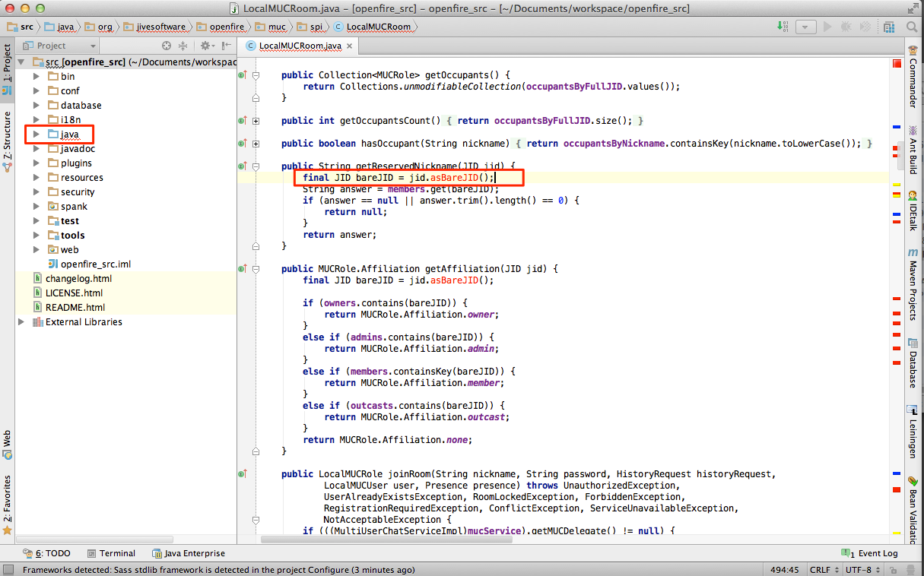924x576 pixels.
Task: Click the 494:45 caret position indicator
Action: click(x=784, y=568)
